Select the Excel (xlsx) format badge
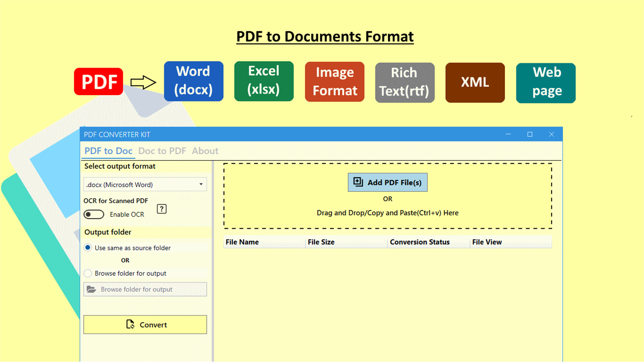Viewport: 644px width, 362px height. point(264,81)
